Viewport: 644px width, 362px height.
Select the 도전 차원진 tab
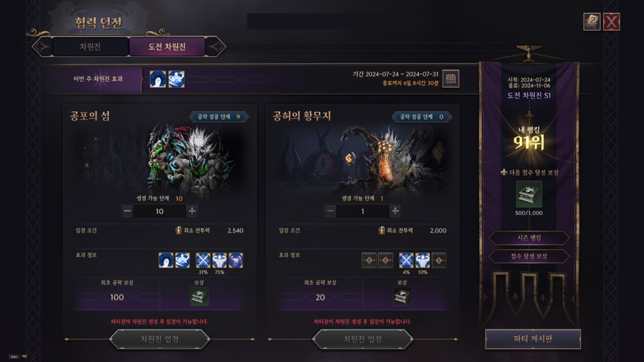(167, 46)
